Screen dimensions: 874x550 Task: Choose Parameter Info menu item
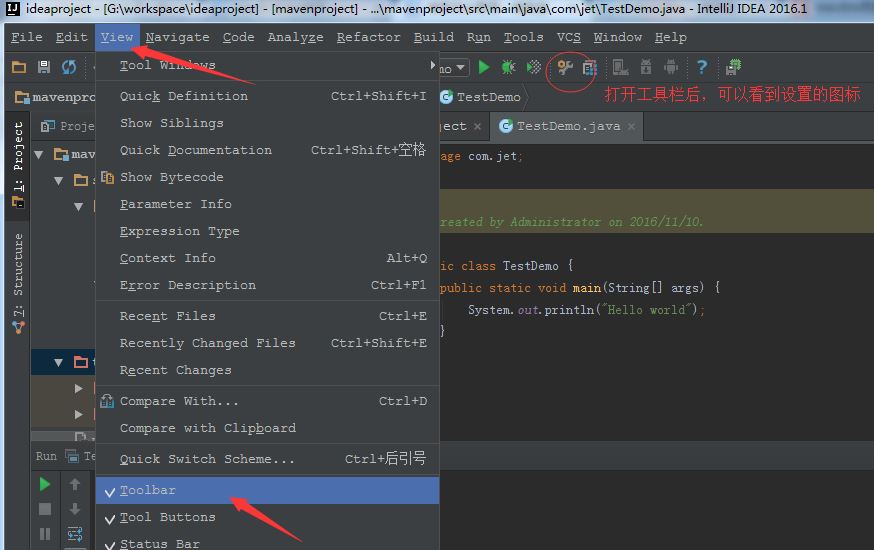[268, 204]
